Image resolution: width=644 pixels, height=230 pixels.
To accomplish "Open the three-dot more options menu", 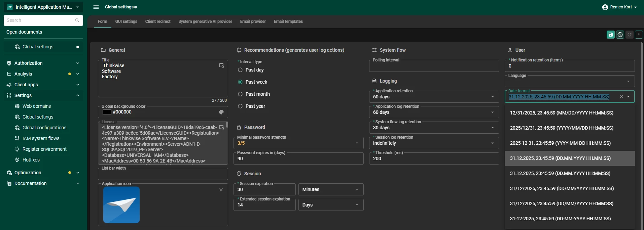I will coord(639,35).
